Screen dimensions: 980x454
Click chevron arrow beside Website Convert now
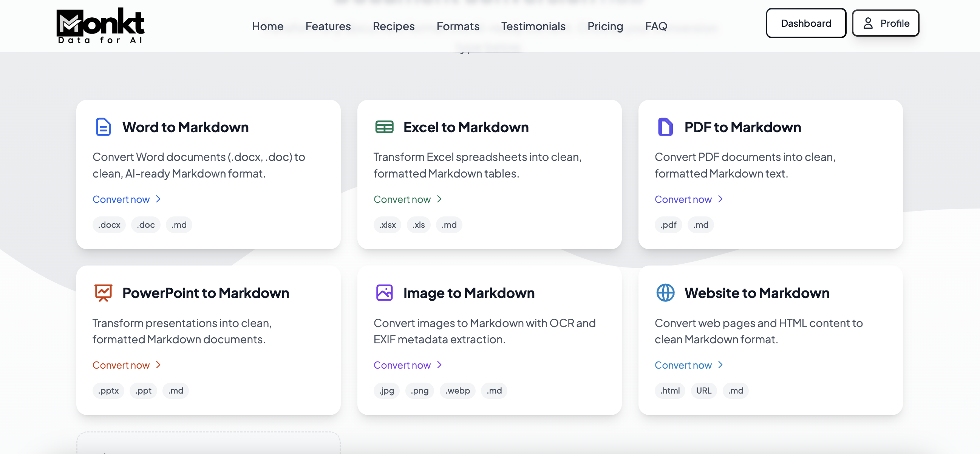[720, 364]
